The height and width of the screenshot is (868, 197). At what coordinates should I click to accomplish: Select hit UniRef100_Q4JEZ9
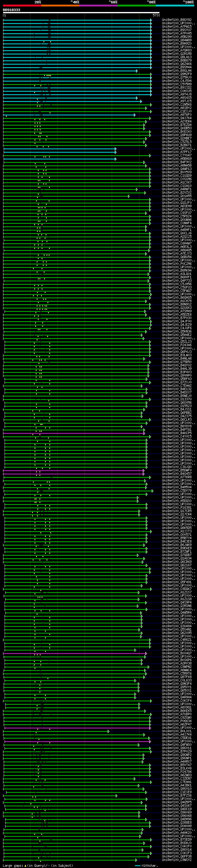(177, 325)
